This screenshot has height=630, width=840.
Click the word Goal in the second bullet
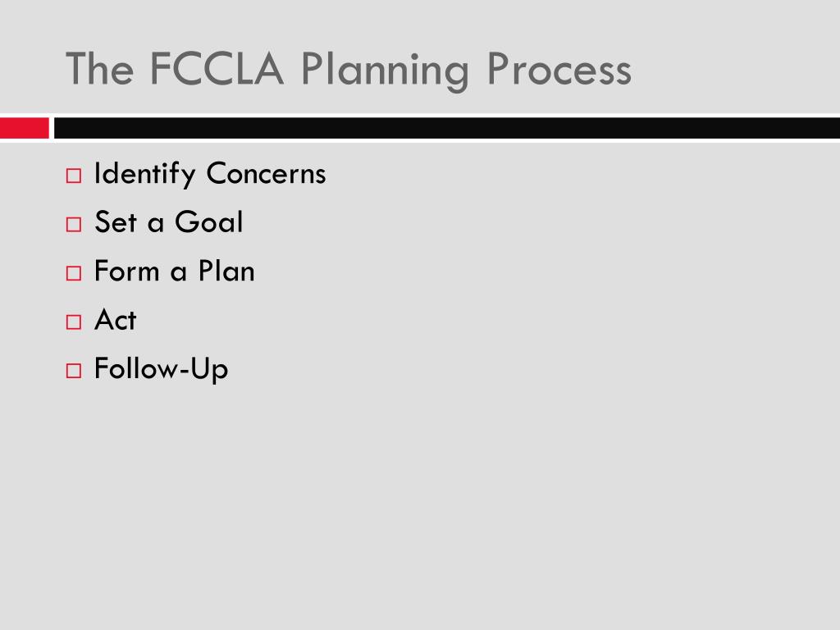click(209, 221)
